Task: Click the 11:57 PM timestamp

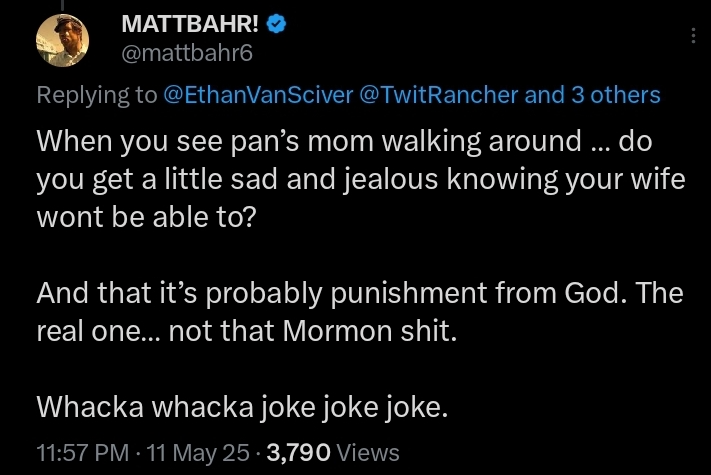Action: coord(83,452)
